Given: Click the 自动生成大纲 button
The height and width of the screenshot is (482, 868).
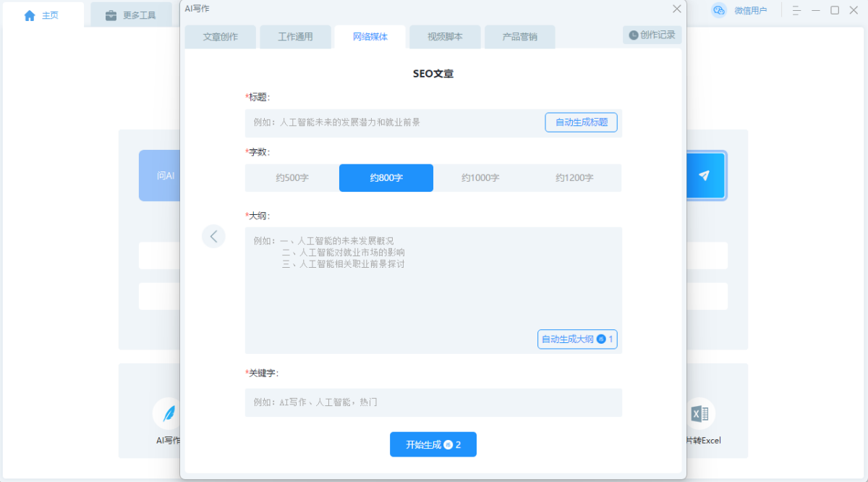Looking at the screenshot, I should coord(577,339).
